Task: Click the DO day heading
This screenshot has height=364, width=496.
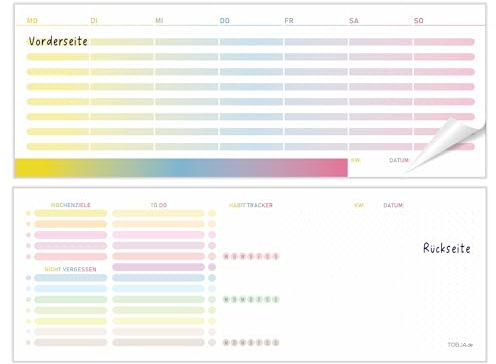Action: pos(225,21)
